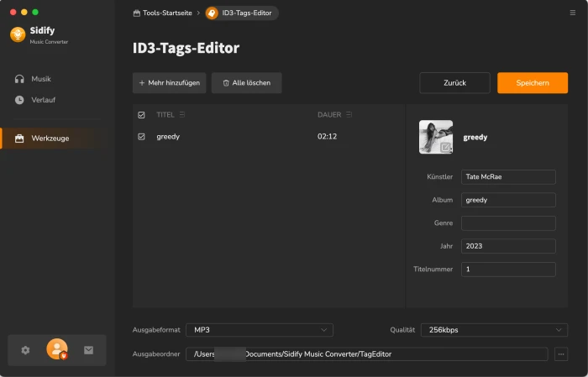Click the DAUER column header
This screenshot has height=377, width=588.
tap(329, 115)
